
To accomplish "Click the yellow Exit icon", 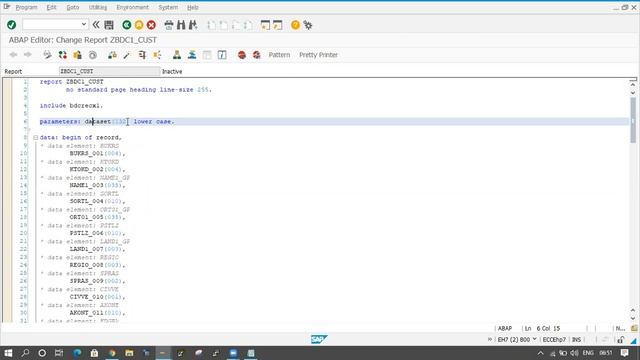I will tap(139, 25).
